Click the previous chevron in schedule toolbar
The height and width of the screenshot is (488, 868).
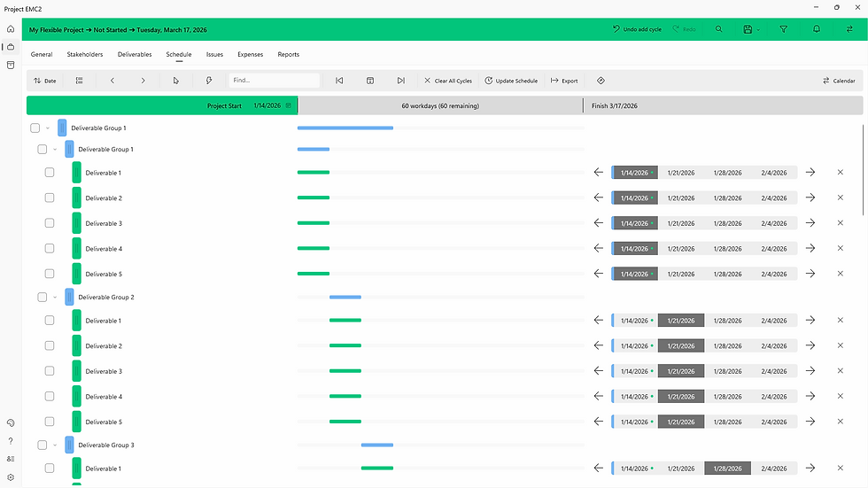coord(112,81)
